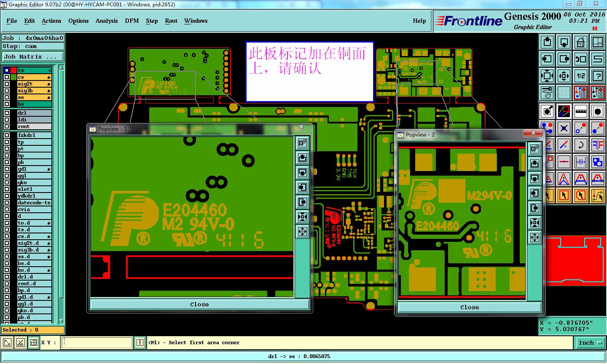Click the overlapping blue squares icon

coord(598,162)
